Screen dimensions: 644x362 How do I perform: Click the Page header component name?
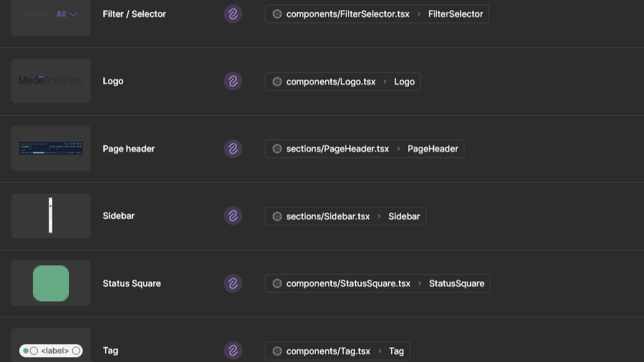129,148
